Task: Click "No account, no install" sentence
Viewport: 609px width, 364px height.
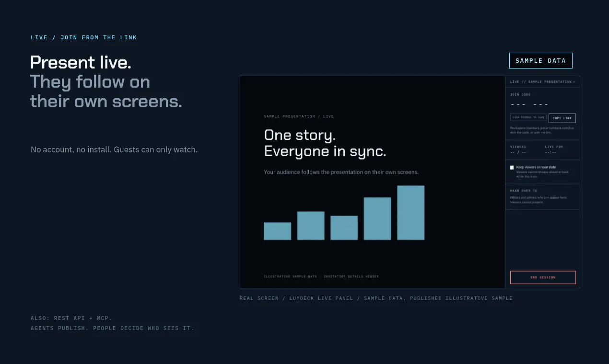Action: point(114,149)
